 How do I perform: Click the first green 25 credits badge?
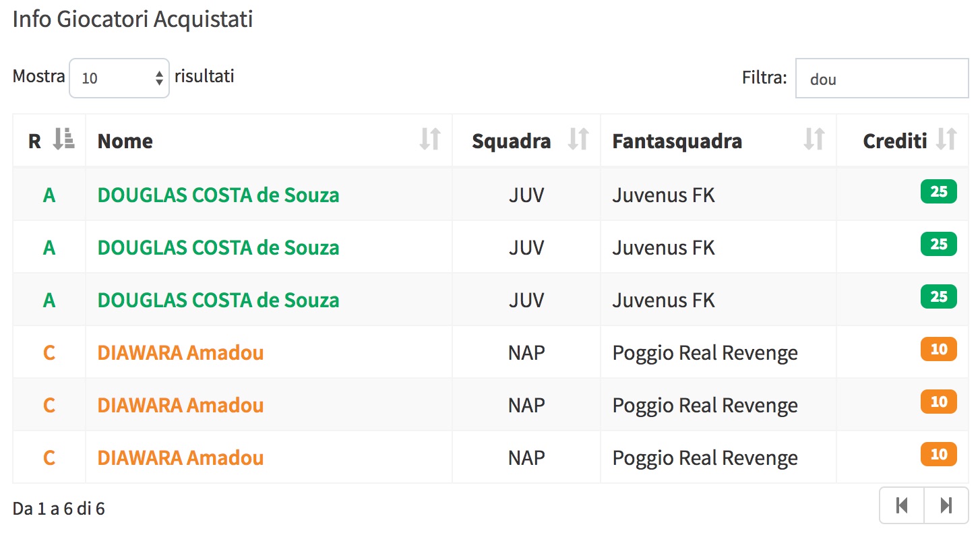(938, 192)
